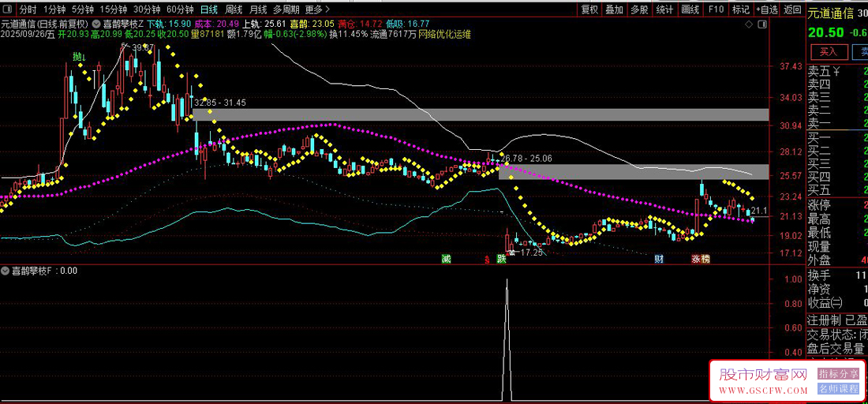Click the red S signal marker
This screenshot has width=868, height=404.
pyautogui.click(x=487, y=259)
